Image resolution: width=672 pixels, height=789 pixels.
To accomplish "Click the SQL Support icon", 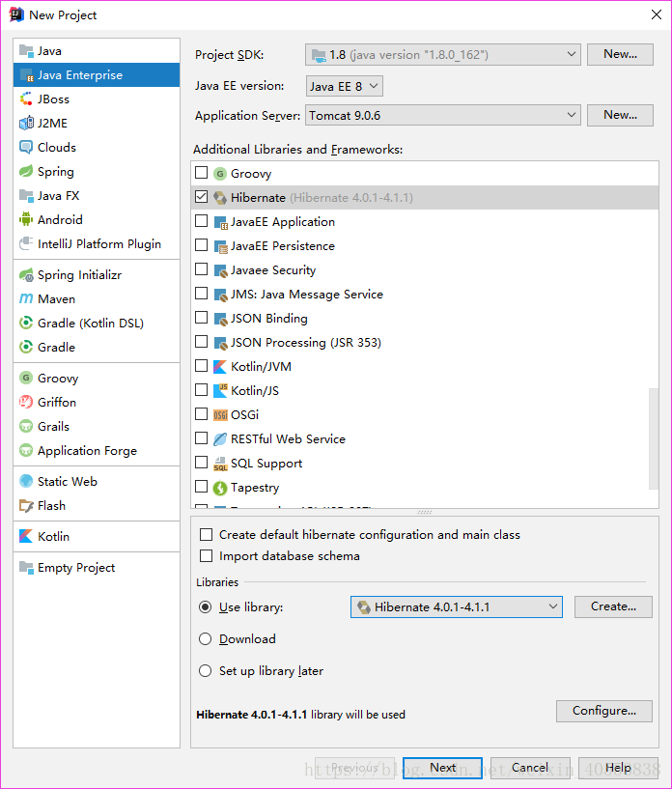I will coord(220,464).
